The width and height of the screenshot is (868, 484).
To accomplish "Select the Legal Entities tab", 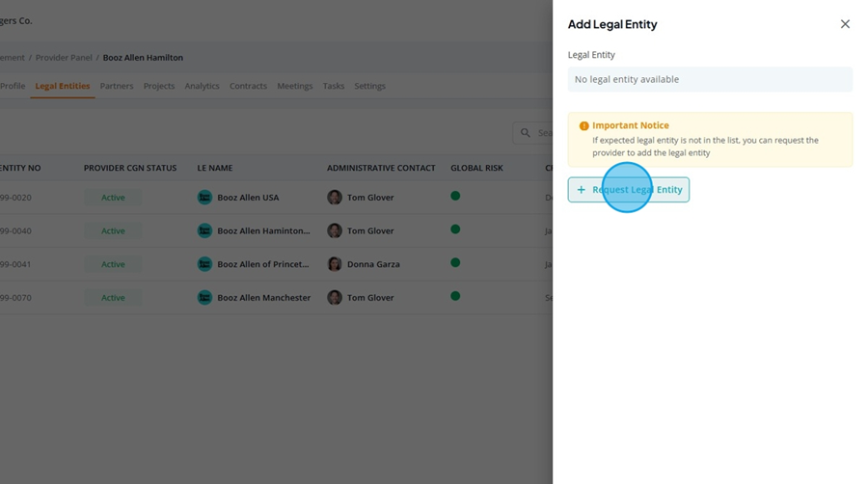I will (x=62, y=86).
